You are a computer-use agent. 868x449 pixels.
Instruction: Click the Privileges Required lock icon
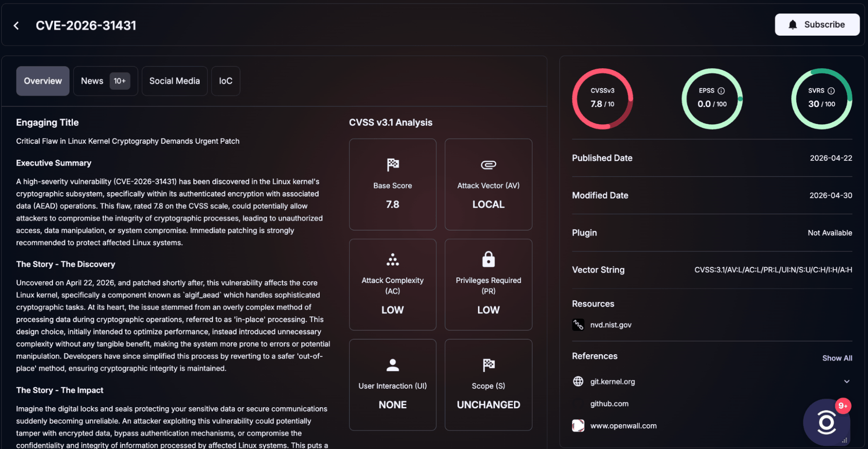488,259
